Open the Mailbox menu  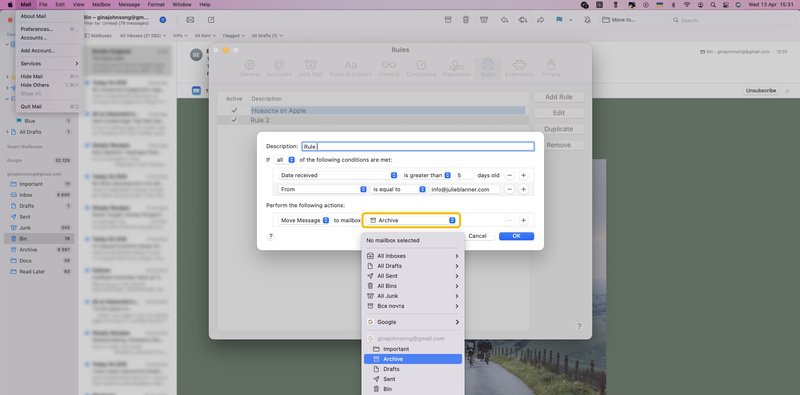tap(101, 5)
